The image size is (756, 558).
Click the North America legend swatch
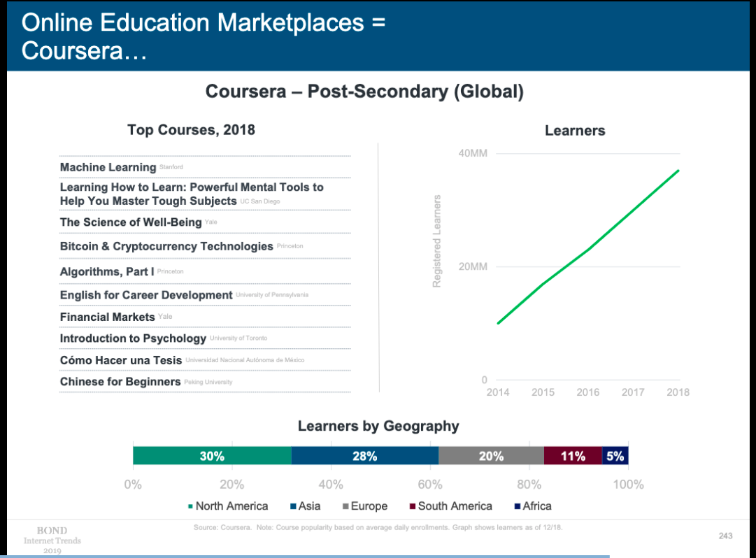click(190, 506)
